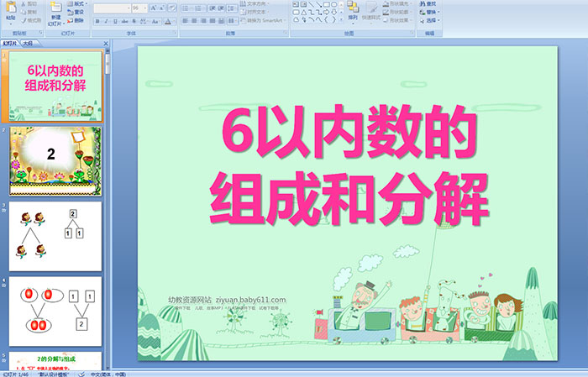Select the Left Brace shape
Viewport: 588px width, 377px height.
(x=326, y=19)
